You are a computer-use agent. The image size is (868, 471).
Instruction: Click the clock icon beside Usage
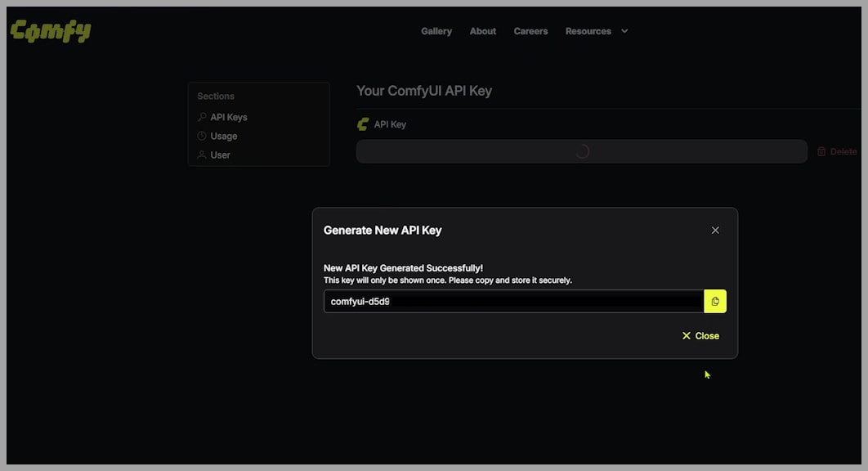tap(202, 136)
